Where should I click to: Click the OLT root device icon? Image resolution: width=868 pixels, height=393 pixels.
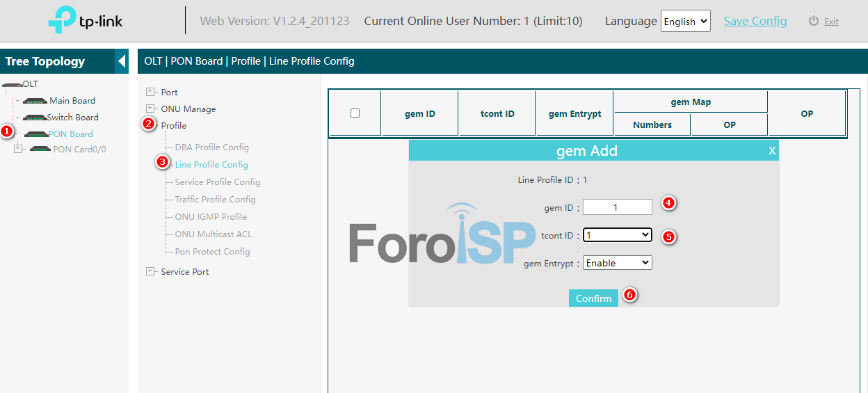pos(12,84)
